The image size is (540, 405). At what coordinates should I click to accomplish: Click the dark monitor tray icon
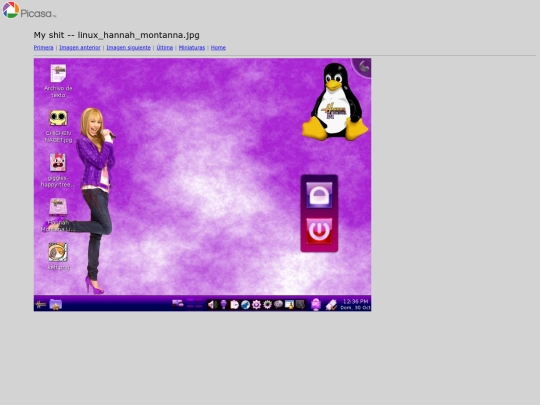300,304
